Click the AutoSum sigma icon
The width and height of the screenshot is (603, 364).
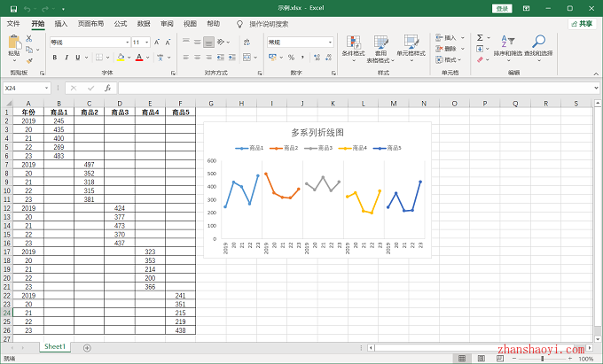click(480, 37)
